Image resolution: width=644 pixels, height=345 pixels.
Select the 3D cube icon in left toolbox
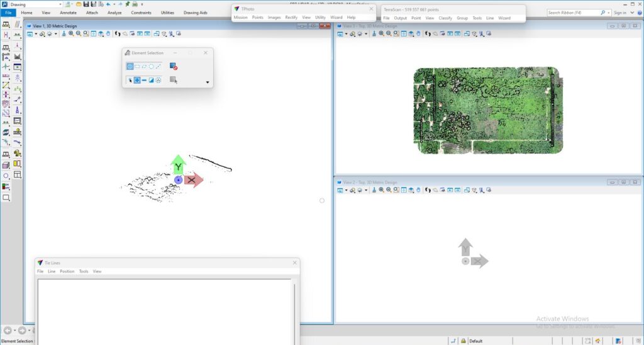6,165
